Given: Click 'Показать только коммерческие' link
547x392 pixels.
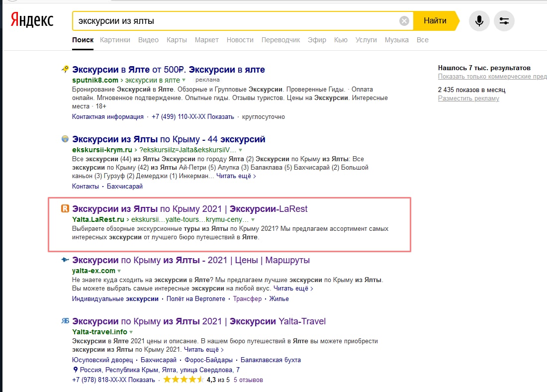Looking at the screenshot, I should [x=492, y=77].
